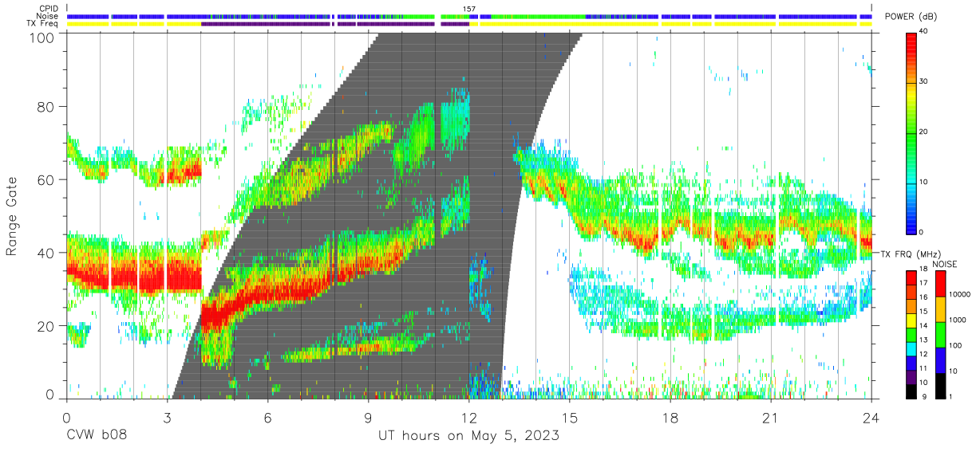980x452 pixels.
Task: Click the TX frequency color scale
Action: [x=911, y=334]
